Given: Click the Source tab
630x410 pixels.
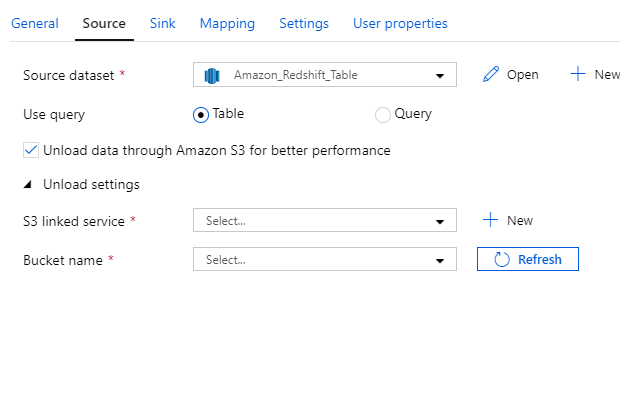Looking at the screenshot, I should click(104, 23).
